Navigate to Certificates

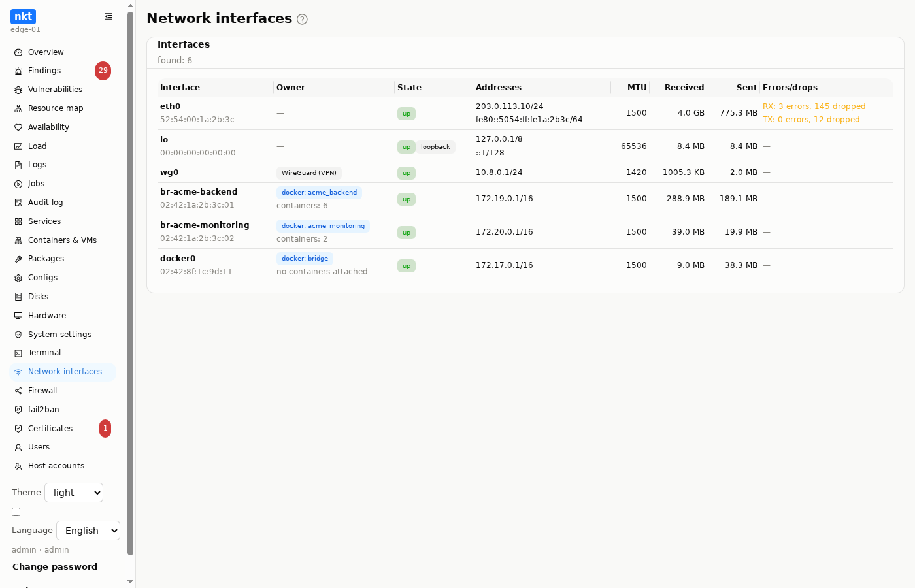click(x=63, y=429)
